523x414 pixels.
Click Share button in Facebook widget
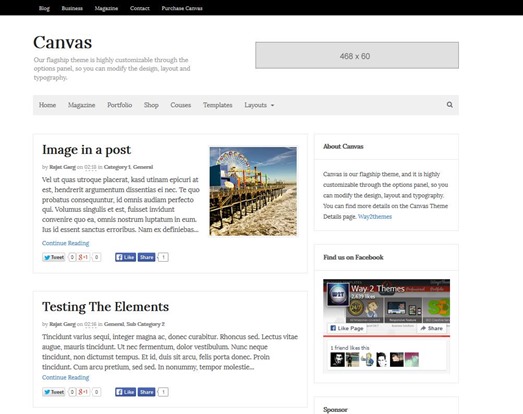click(x=432, y=328)
